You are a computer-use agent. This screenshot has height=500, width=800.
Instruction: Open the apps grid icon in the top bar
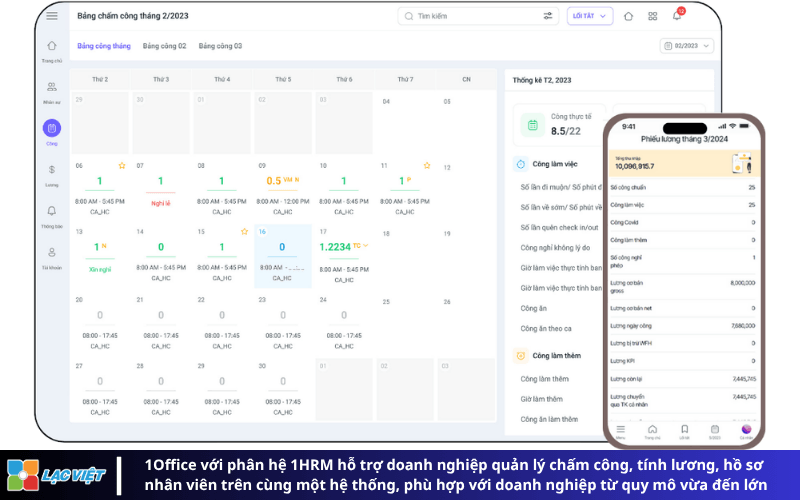653,16
